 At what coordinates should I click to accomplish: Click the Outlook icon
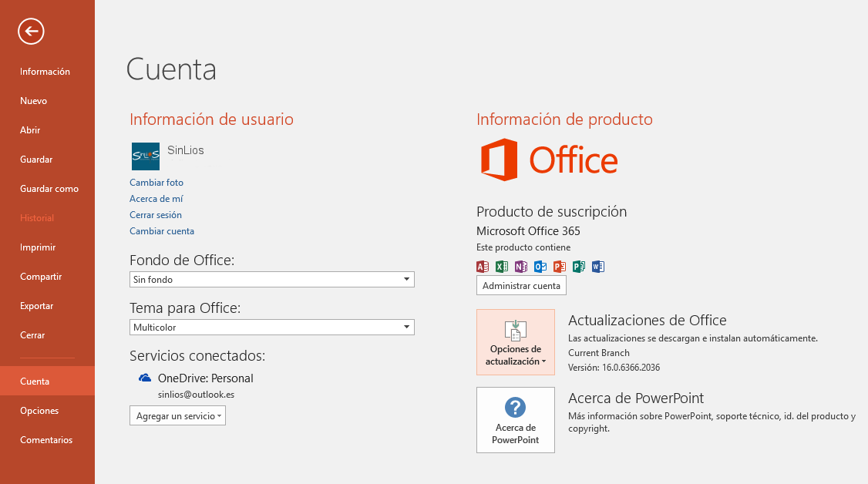pyautogui.click(x=540, y=267)
